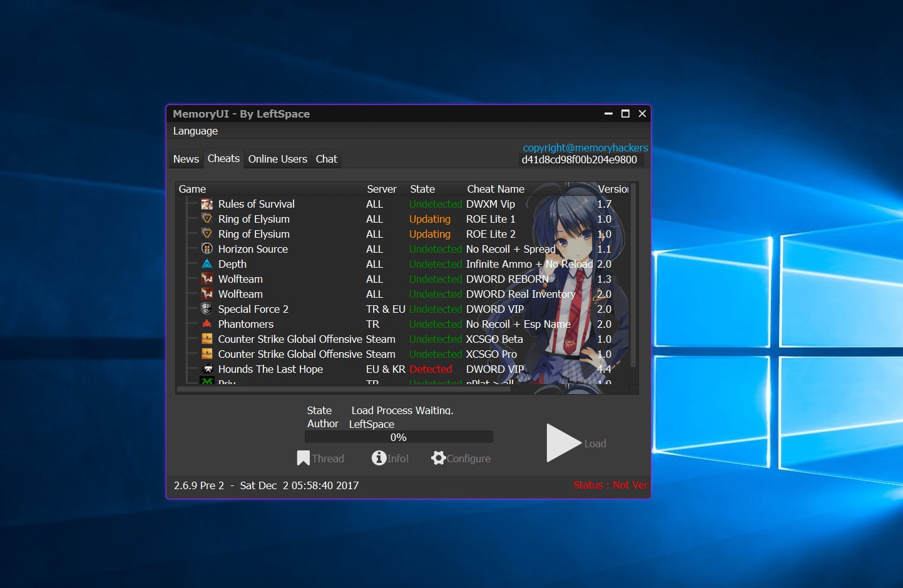Click the Special Force 2 game icon
The height and width of the screenshot is (588, 903).
tap(207, 309)
